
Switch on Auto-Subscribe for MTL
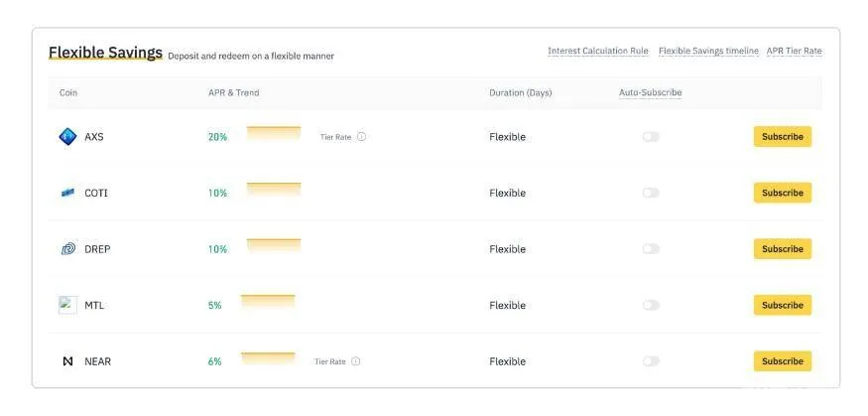tap(651, 305)
